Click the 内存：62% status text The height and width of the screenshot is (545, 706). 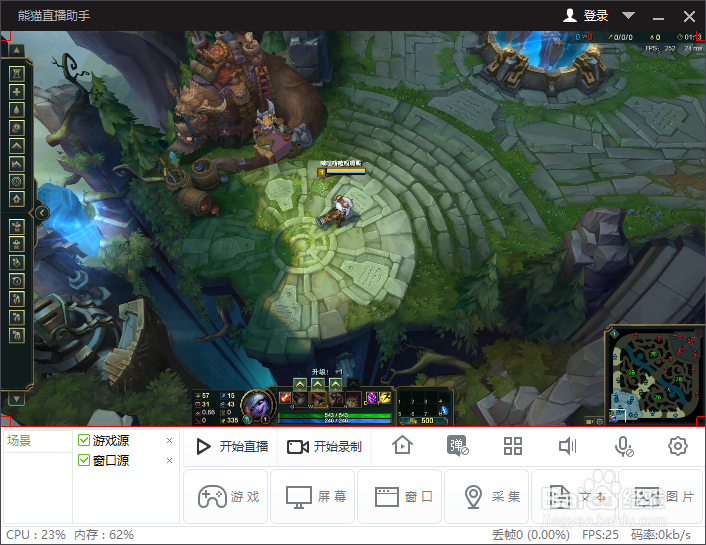point(104,535)
